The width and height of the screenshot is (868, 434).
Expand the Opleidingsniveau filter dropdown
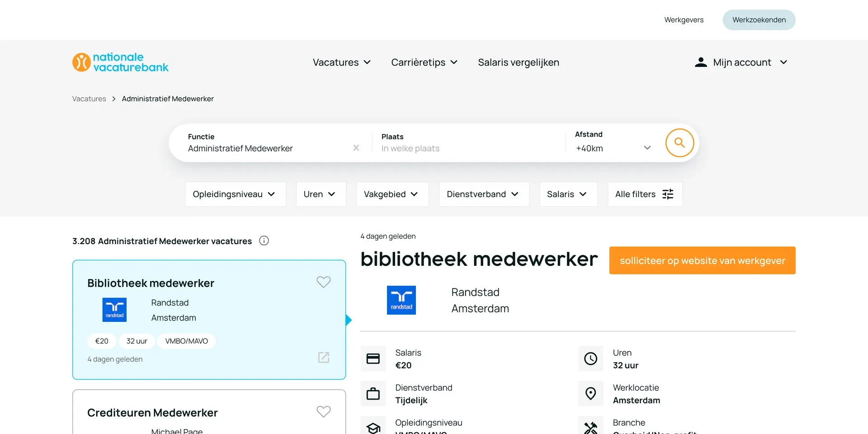click(236, 194)
